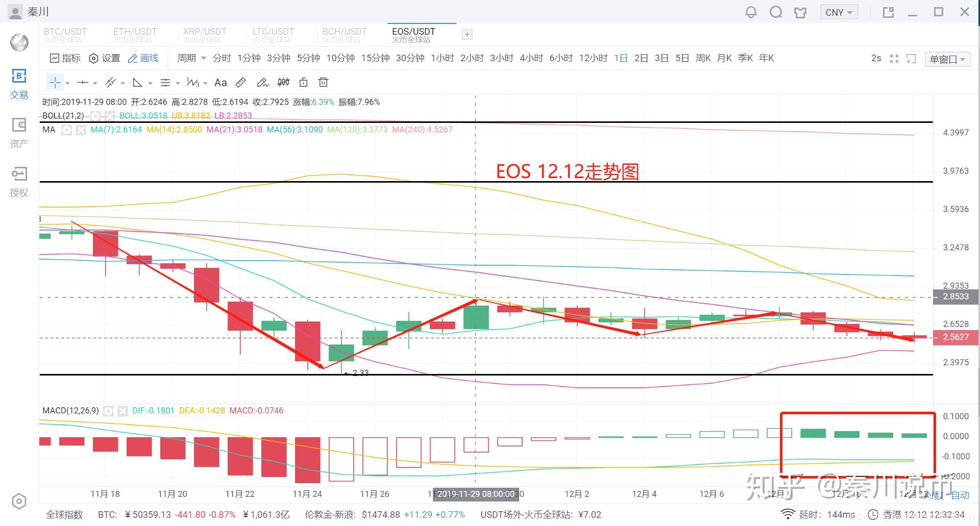Switch to the BCH/USDT tab
Viewport: 980px width, 526px height.
[345, 35]
